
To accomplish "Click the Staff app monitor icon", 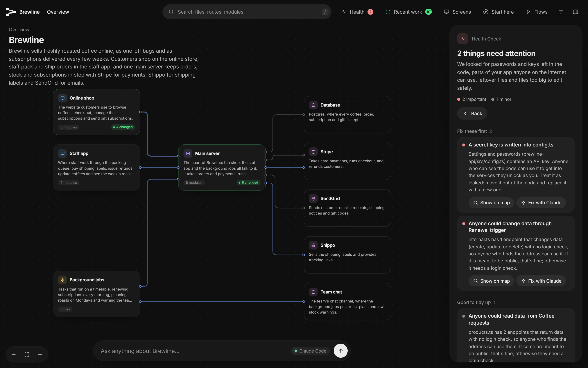I will click(62, 153).
